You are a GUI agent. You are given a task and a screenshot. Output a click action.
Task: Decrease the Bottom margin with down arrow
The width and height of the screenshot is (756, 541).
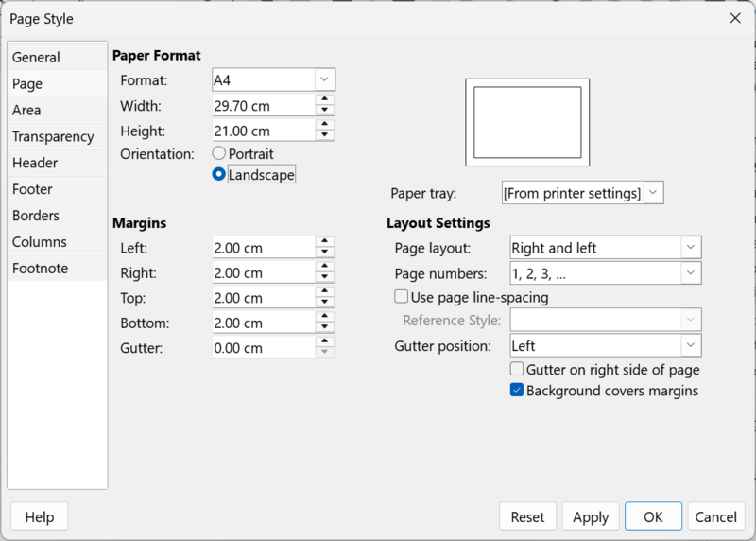tap(324, 326)
